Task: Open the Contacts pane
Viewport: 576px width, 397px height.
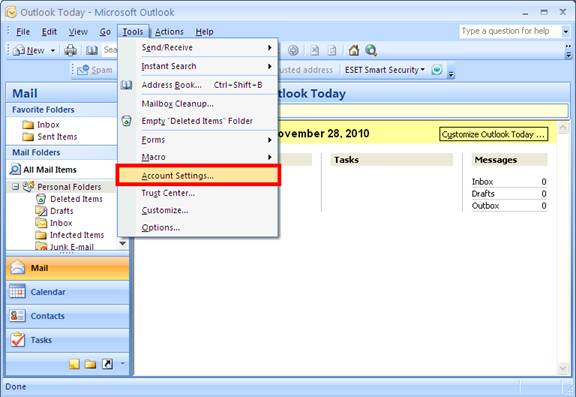Action: click(68, 316)
